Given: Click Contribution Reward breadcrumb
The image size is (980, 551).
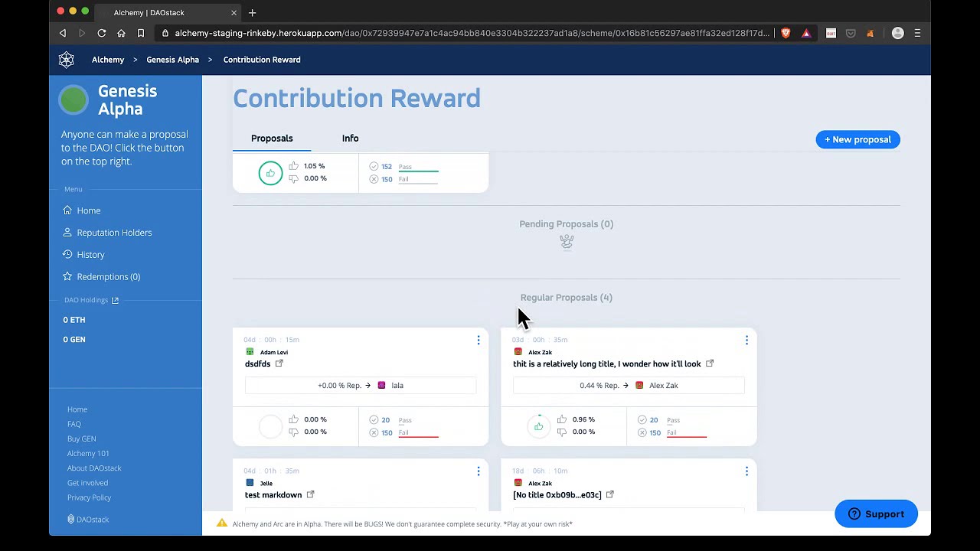Looking at the screenshot, I should [262, 60].
